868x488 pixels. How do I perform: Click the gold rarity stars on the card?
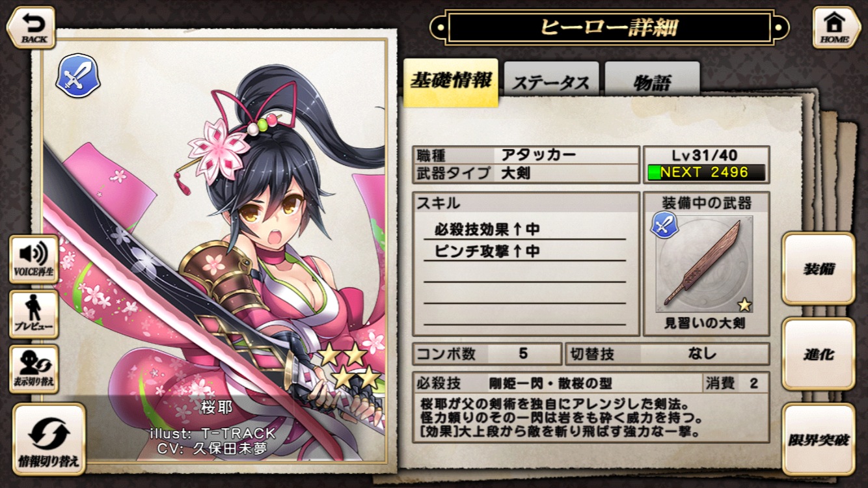349,366
